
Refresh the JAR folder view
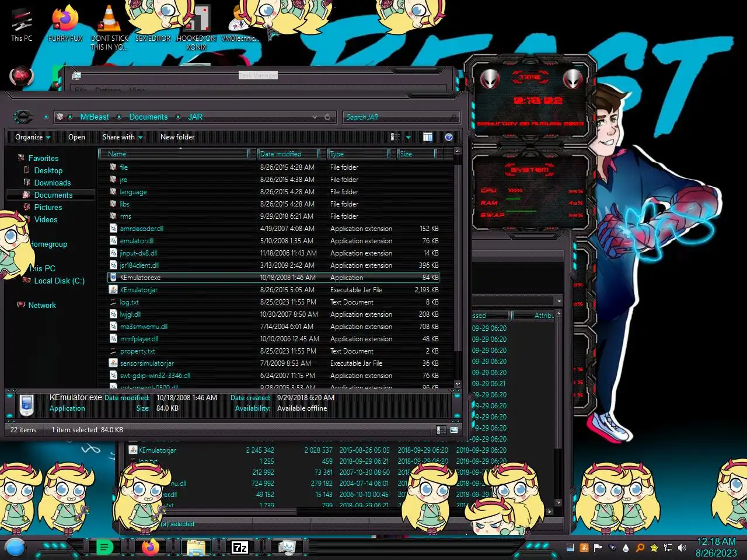(327, 117)
